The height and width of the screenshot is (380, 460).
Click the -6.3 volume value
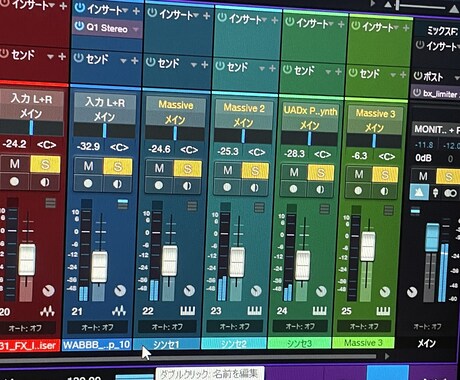359,156
